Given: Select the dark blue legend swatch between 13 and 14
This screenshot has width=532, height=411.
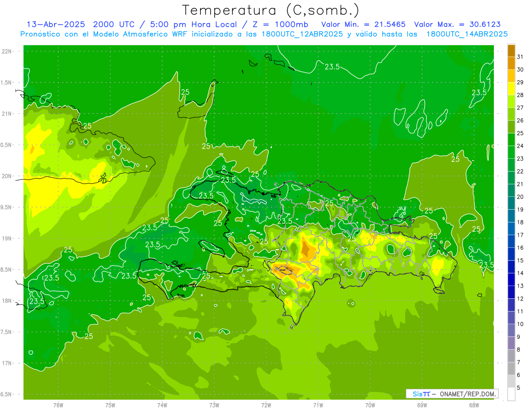Looking at the screenshot, I should pos(511,280).
